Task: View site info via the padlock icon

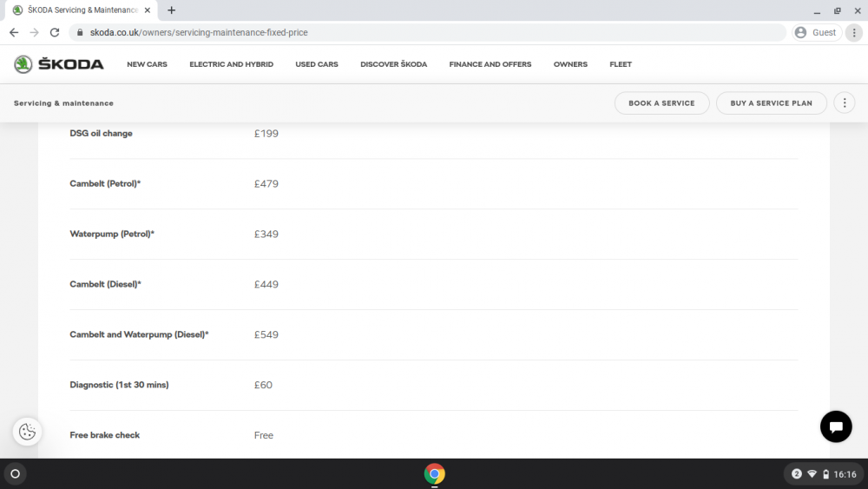Action: click(80, 33)
